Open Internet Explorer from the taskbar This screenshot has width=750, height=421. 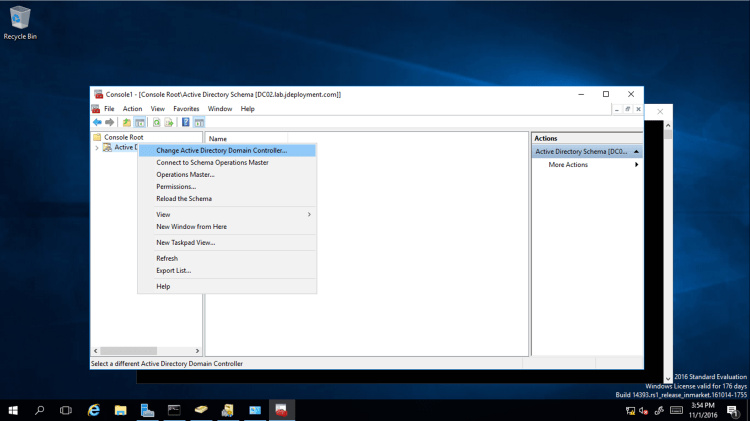[94, 410]
